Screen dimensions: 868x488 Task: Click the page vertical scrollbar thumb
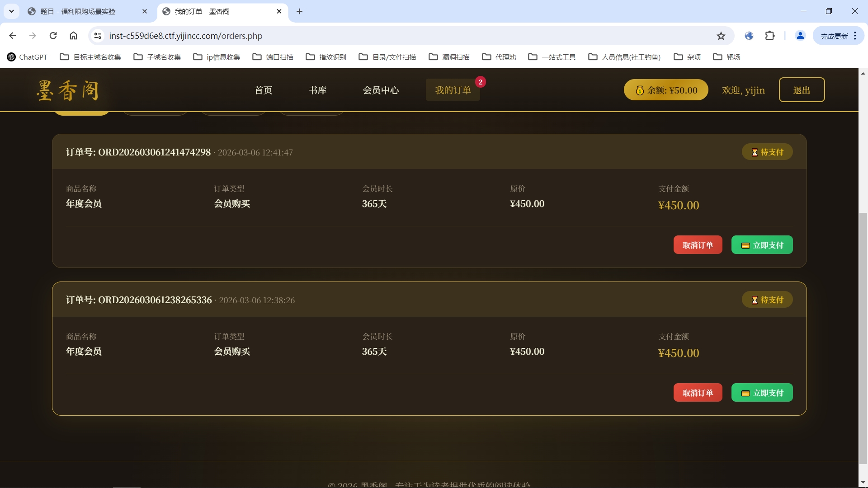[863, 338]
